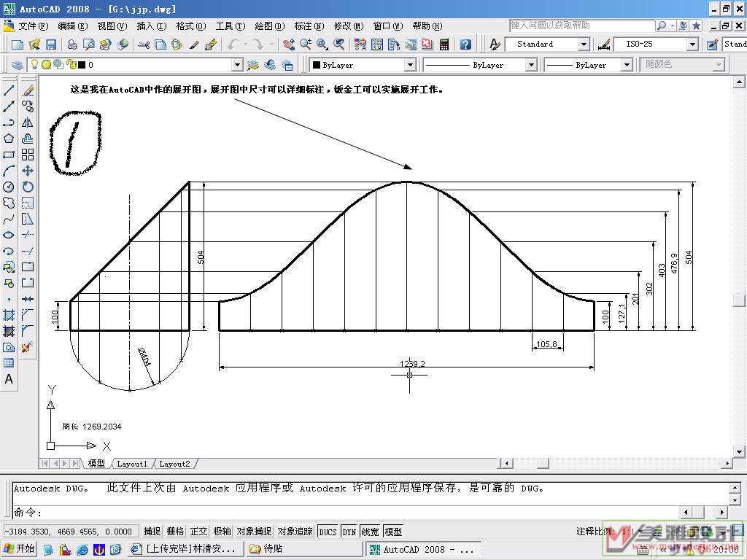Select the Polygon draw tool

tap(9, 139)
